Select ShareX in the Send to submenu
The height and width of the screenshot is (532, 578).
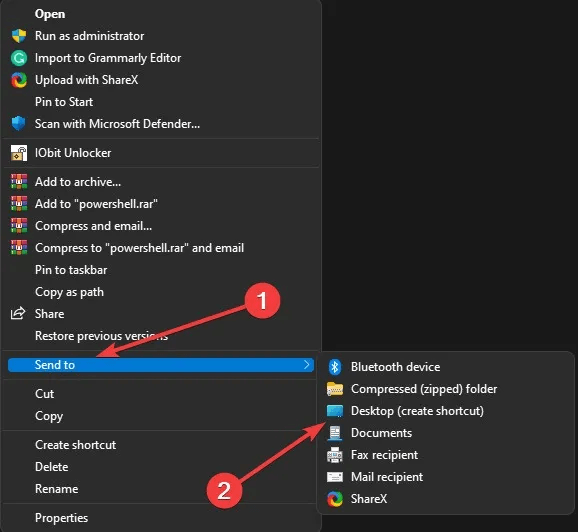(x=369, y=499)
